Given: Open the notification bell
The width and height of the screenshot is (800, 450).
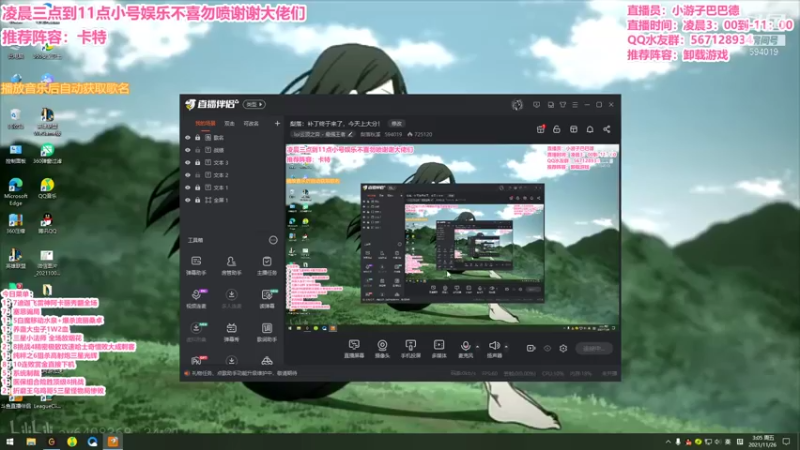Looking at the screenshot, I should [590, 129].
